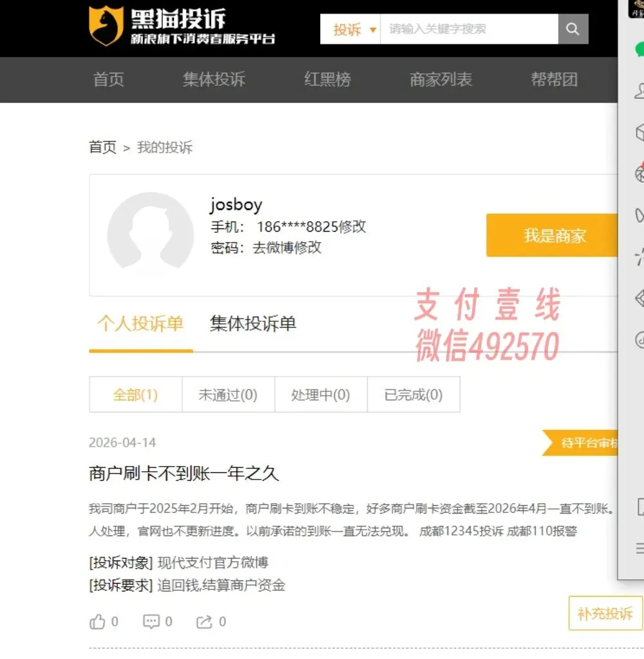This screenshot has height=659, width=644.
Task: Click the magnifier search button
Action: tap(573, 29)
